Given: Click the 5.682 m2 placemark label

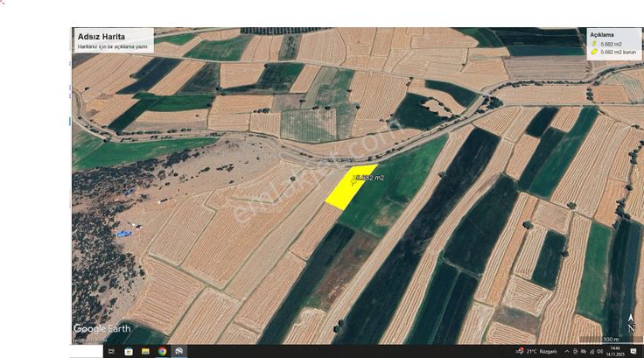Looking at the screenshot, I should (x=369, y=178).
